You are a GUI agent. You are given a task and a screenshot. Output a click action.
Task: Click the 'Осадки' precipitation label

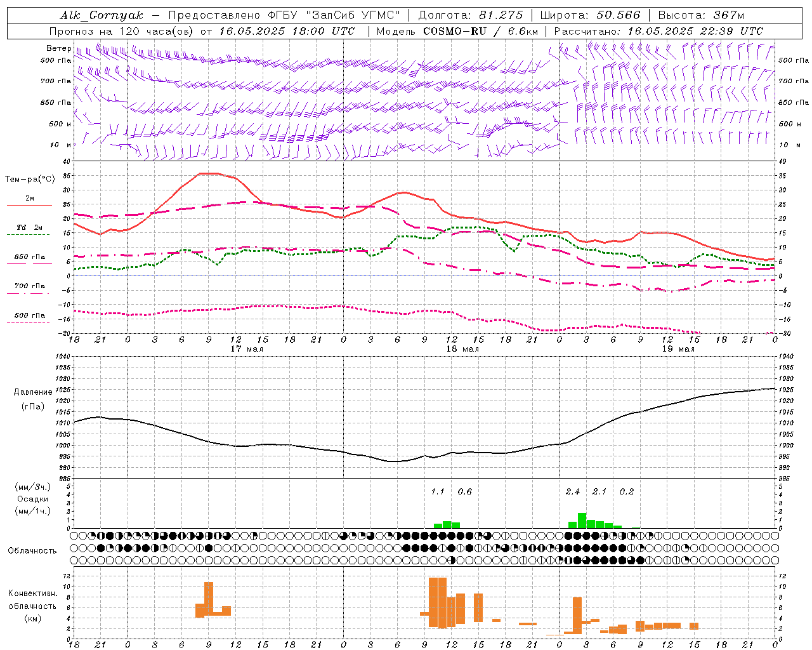32,499
